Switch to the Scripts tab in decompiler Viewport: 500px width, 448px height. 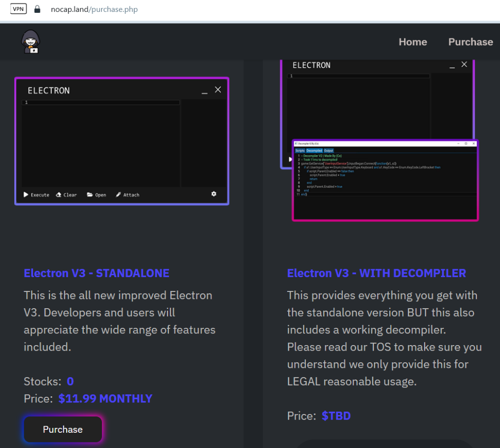300,151
